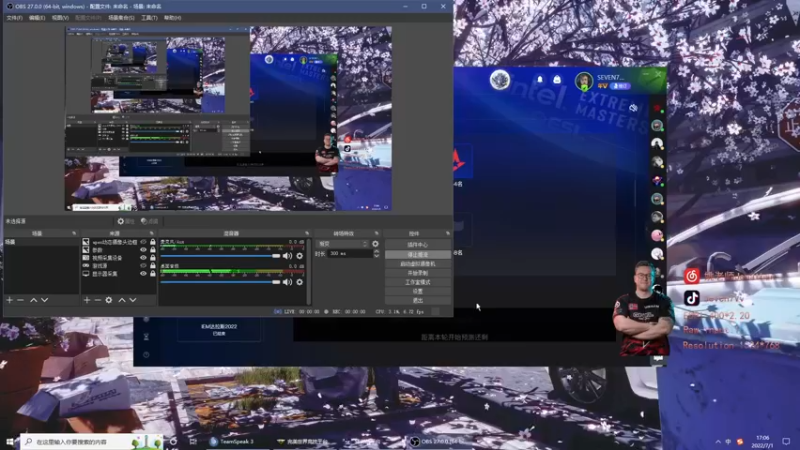Screen dimensions: 800x450
Task: Click the 退出 button in controls
Action: tap(417, 301)
